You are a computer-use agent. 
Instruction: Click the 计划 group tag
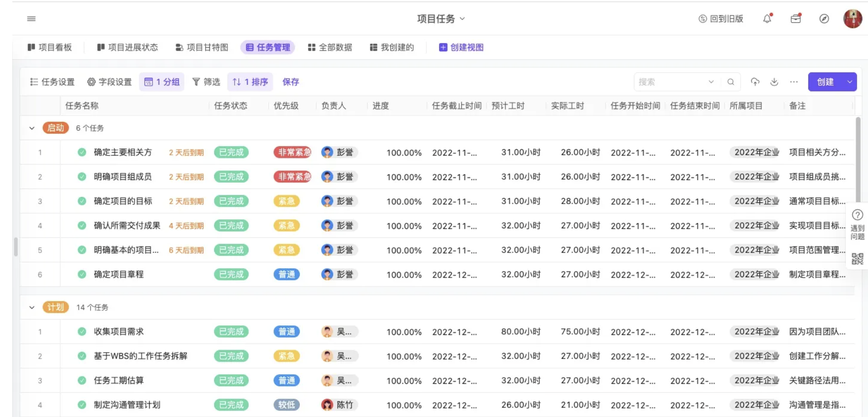56,308
